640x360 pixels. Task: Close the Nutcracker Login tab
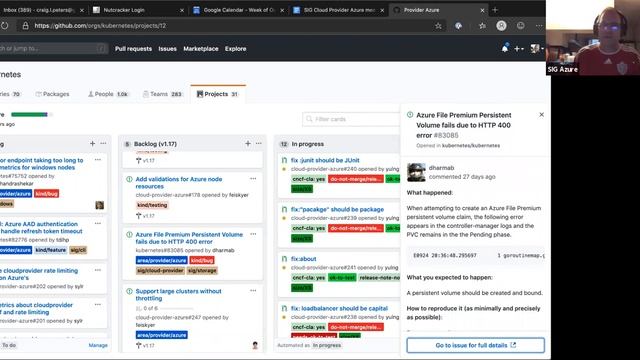(182, 10)
